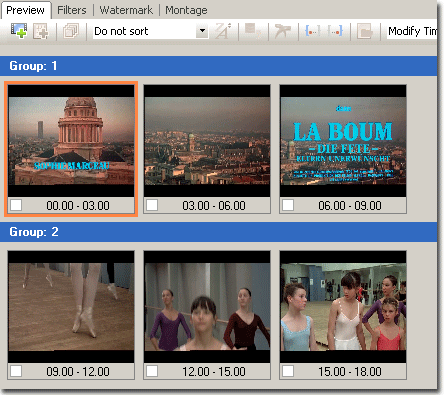Select the city skyline thumbnail
This screenshot has height=395, width=444.
(x=207, y=141)
